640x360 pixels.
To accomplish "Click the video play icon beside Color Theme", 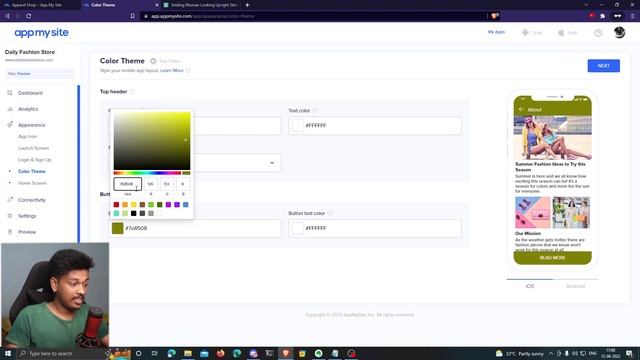I will tap(153, 61).
